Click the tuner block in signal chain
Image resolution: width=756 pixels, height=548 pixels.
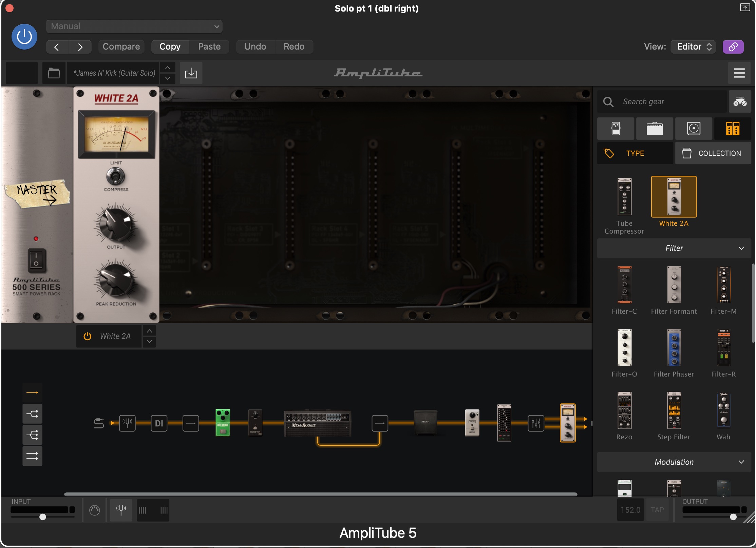click(127, 423)
